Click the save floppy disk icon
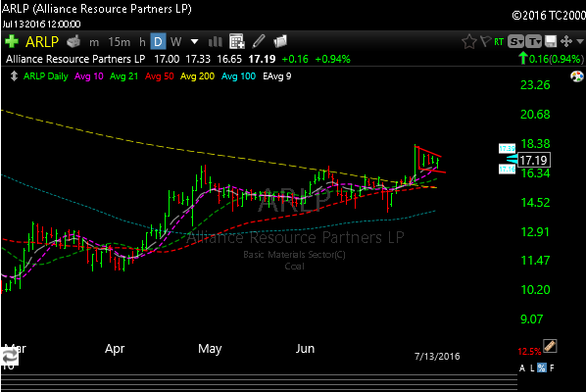The width and height of the screenshot is (586, 392). [551, 41]
